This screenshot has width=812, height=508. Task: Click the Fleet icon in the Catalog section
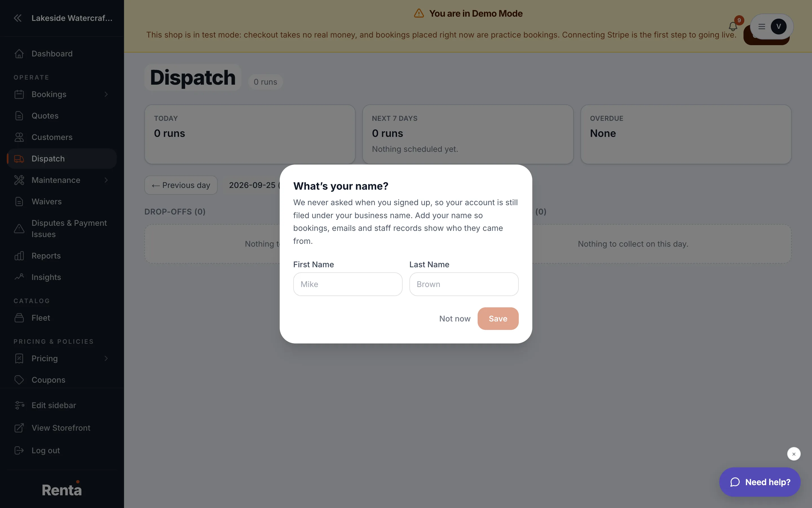[19, 318]
